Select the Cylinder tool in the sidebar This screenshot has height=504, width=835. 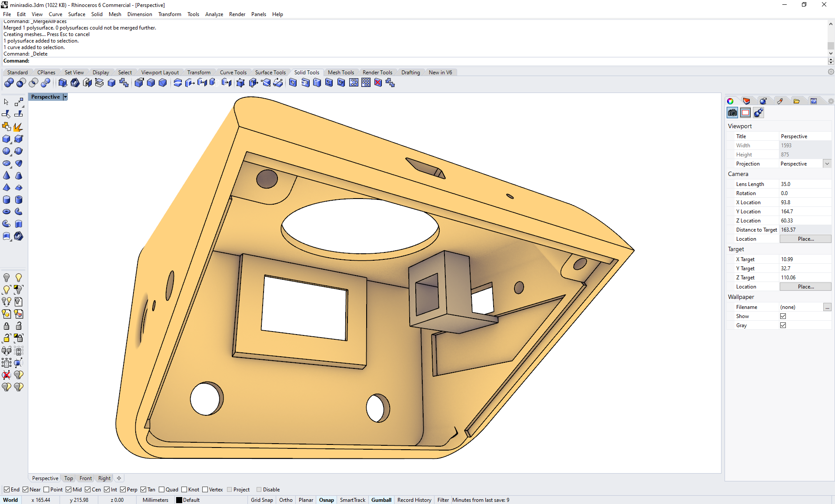[7, 200]
